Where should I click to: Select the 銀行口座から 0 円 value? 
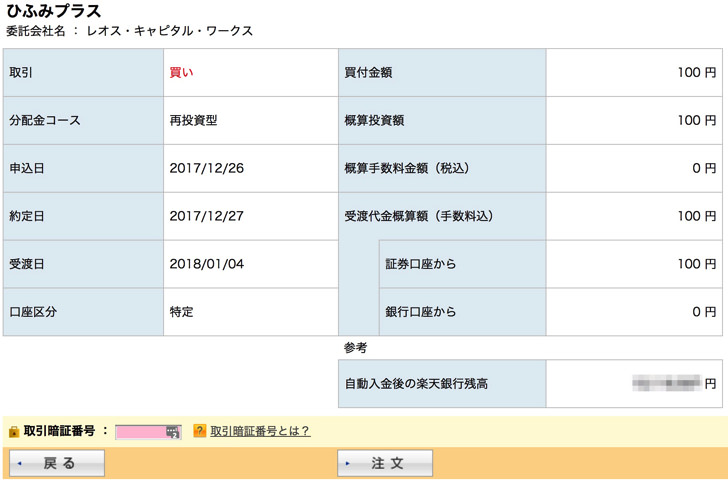[x=704, y=312]
